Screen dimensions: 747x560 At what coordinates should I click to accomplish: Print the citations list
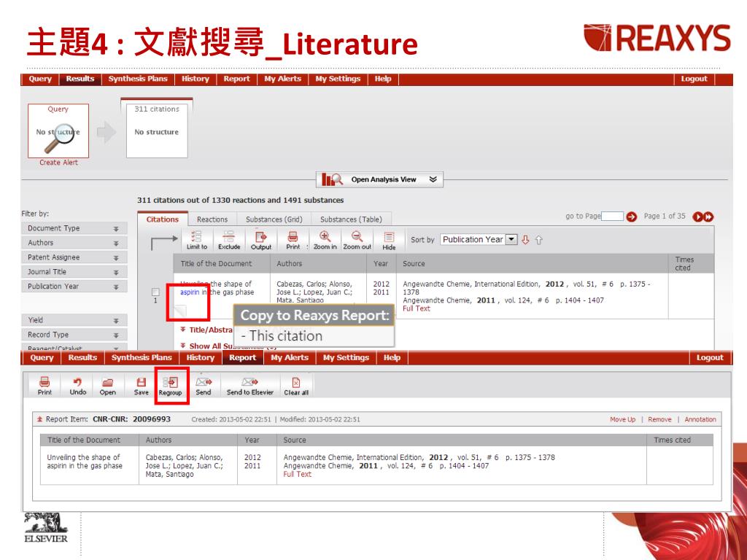[293, 239]
